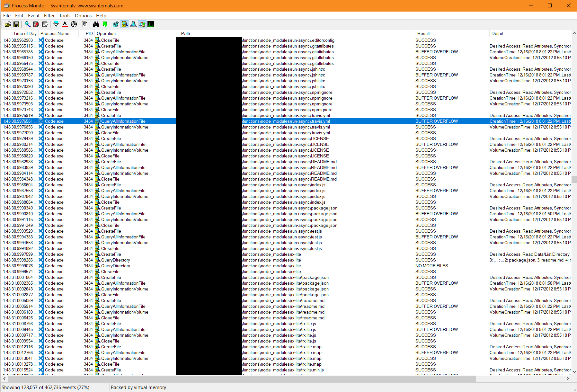Click the PID column header
This screenshot has width=577, height=392.
pos(87,33)
